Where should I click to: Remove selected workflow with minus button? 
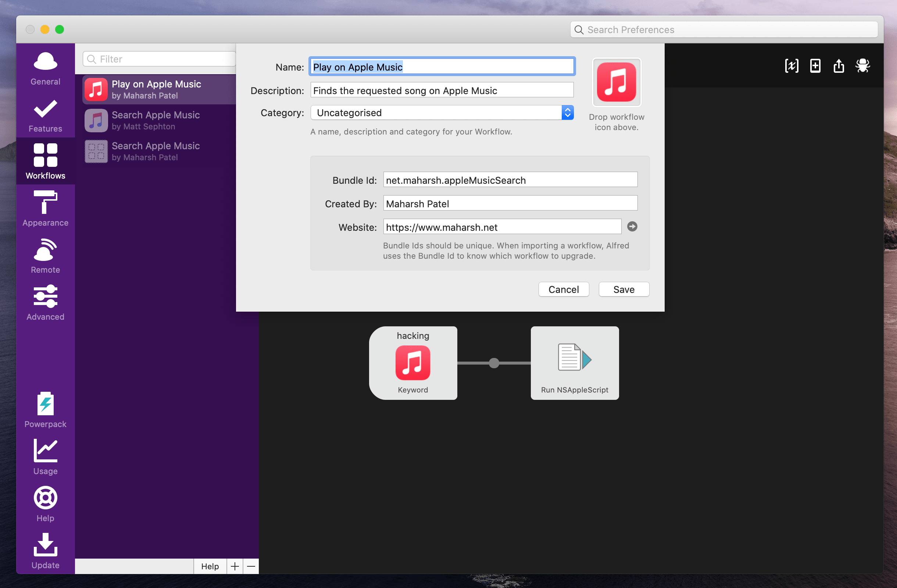tap(251, 566)
